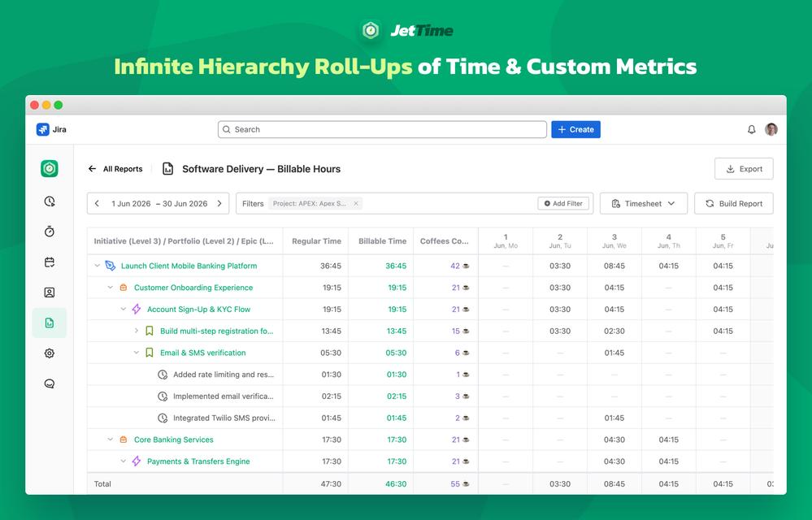The width and height of the screenshot is (812, 520).
Task: Open the Timesheet dropdown
Action: click(x=643, y=203)
